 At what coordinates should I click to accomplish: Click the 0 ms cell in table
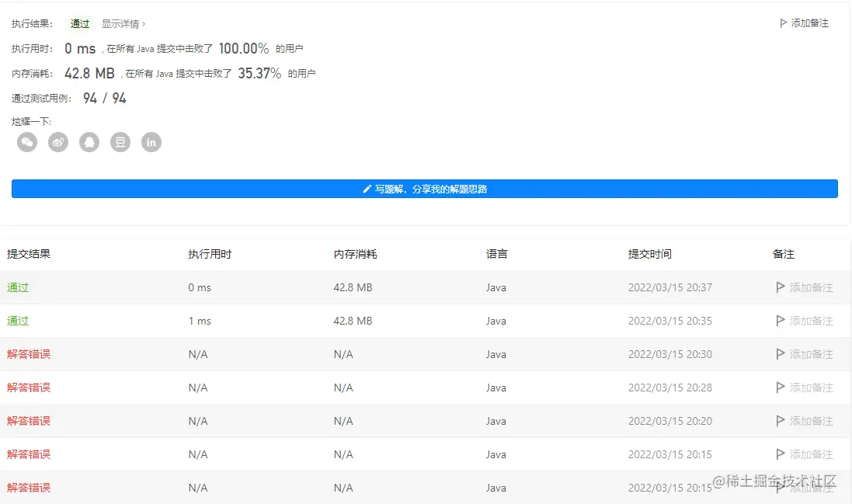point(200,287)
